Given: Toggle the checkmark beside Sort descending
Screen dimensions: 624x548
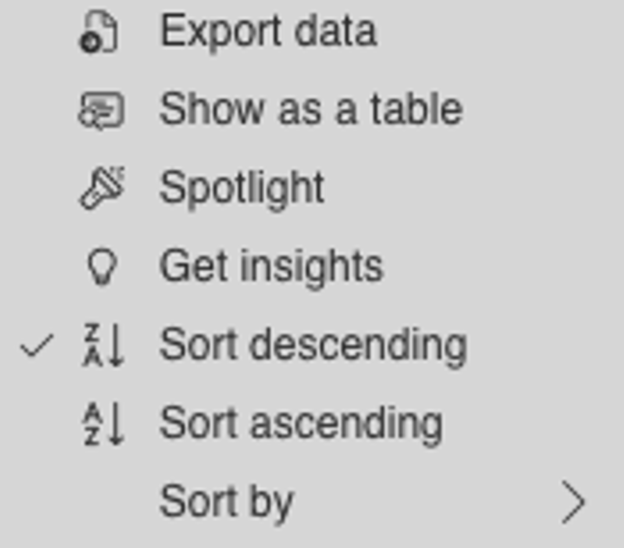Looking at the screenshot, I should tap(37, 345).
